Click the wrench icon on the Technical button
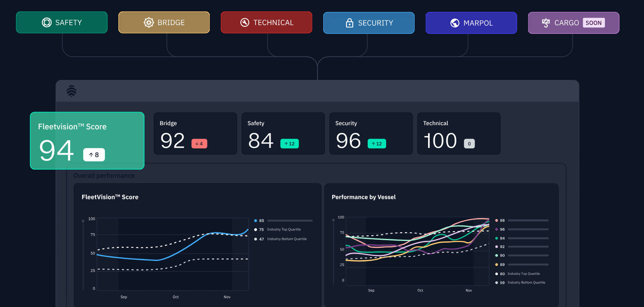Image resolution: width=644 pixels, height=307 pixels. click(x=245, y=22)
